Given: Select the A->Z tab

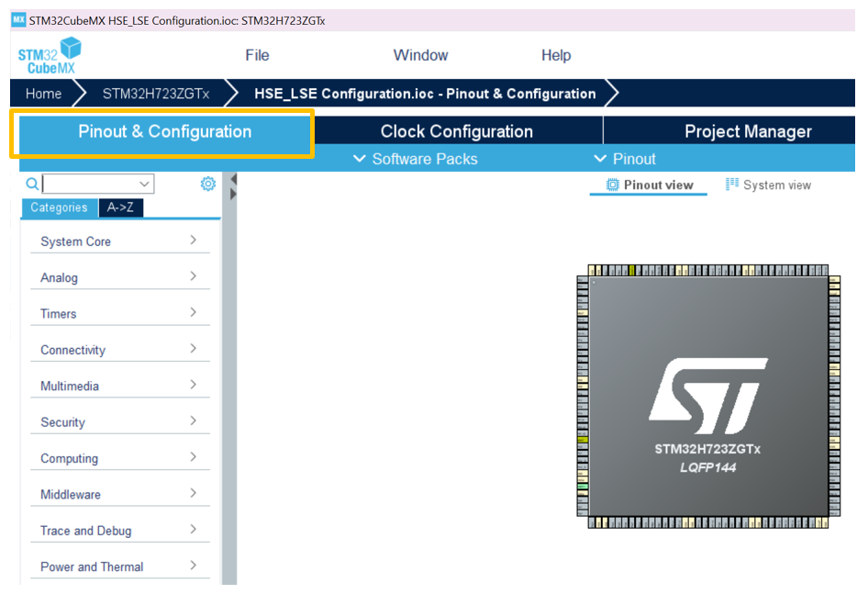Looking at the screenshot, I should 121,207.
